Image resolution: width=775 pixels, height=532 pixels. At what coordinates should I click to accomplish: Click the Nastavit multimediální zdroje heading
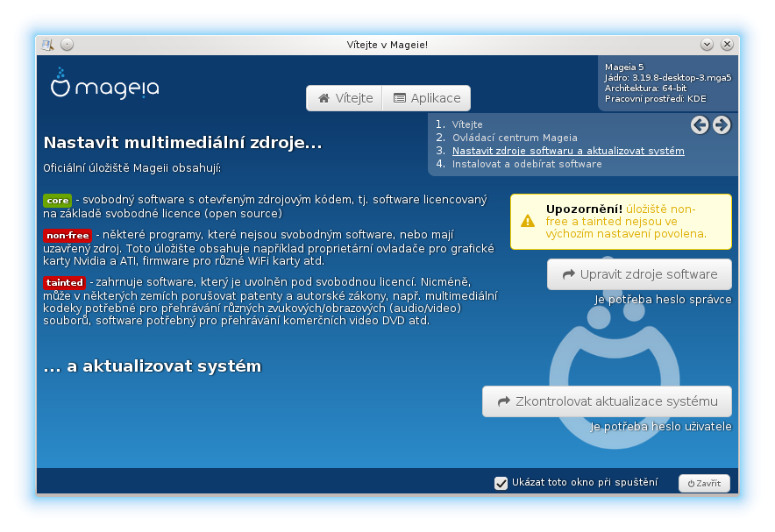coord(182,143)
